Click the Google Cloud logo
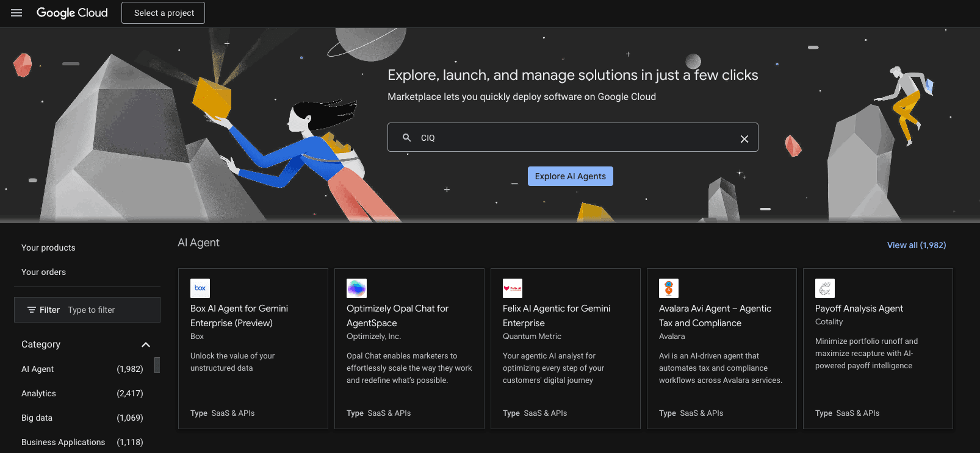Viewport: 980px width, 453px height. 72,13
